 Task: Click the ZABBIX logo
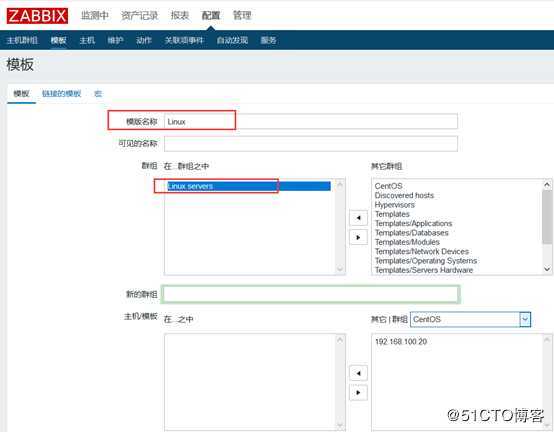pos(37,16)
